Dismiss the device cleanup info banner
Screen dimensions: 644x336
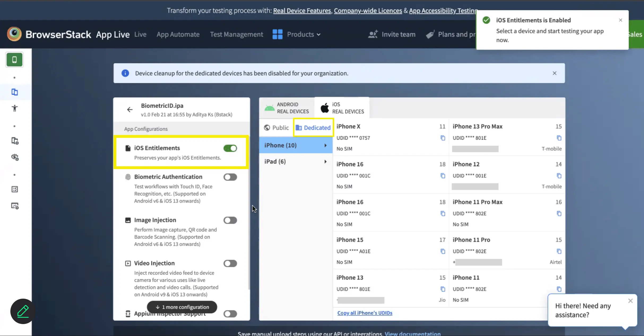[554, 73]
